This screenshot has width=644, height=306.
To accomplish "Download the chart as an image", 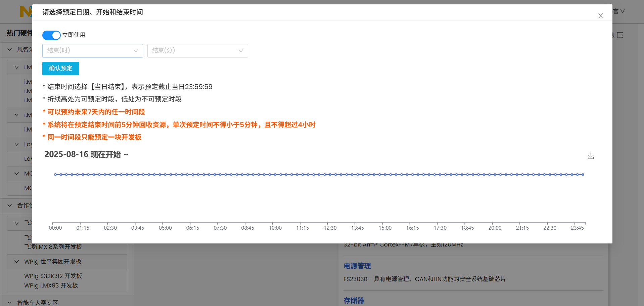I will coord(591,156).
